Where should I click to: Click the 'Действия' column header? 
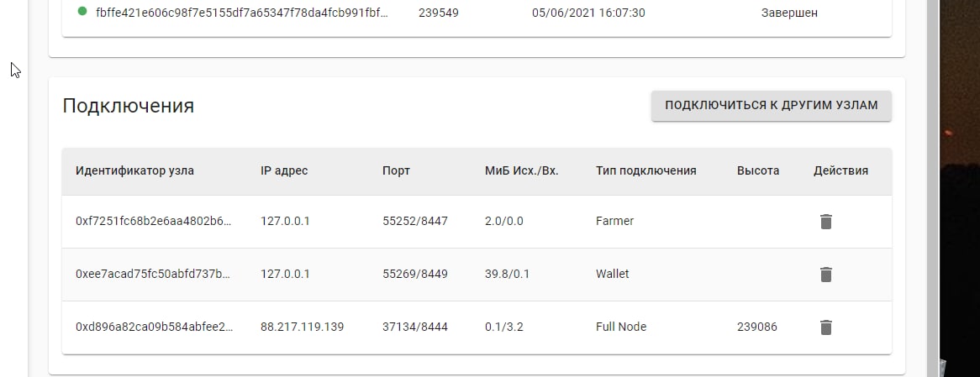[x=840, y=170]
